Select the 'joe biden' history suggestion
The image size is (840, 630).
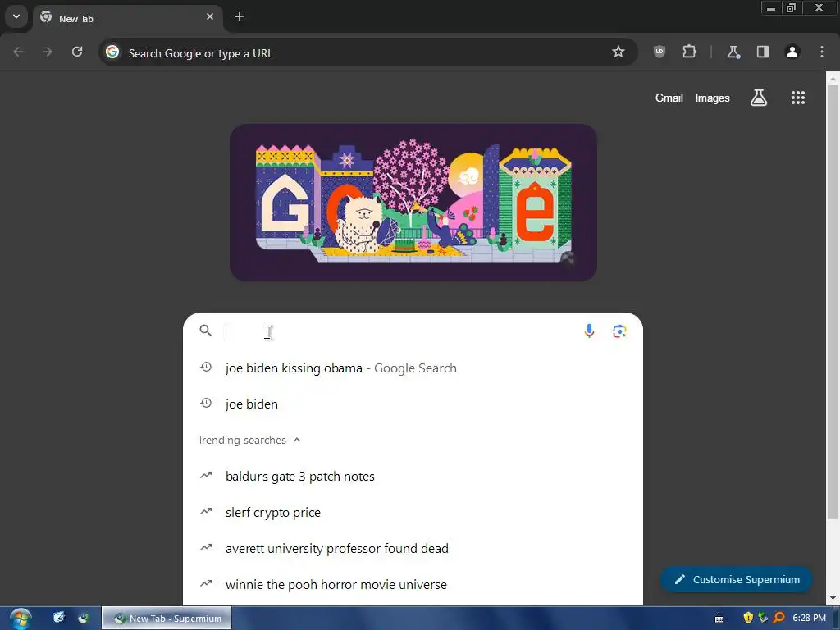point(413,404)
